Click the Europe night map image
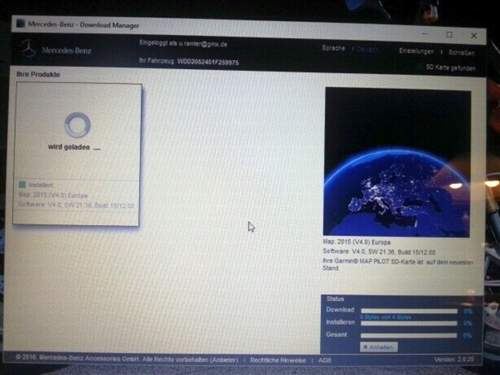 pos(397,162)
